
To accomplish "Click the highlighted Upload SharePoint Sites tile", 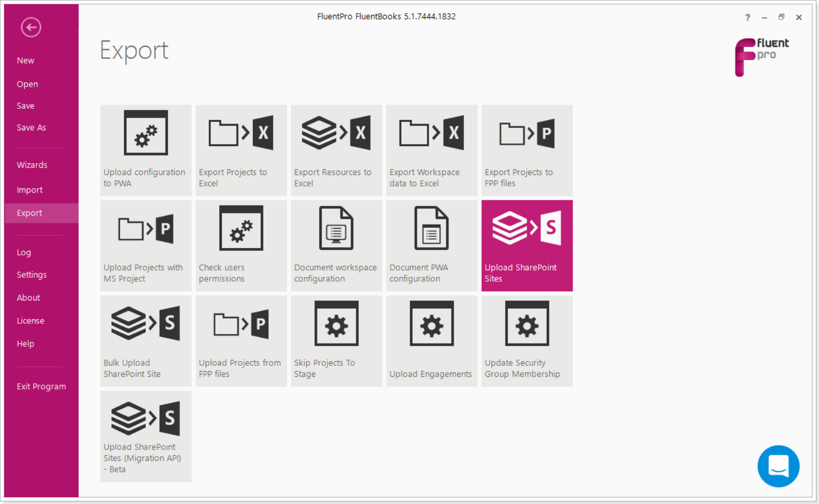I will pos(527,245).
